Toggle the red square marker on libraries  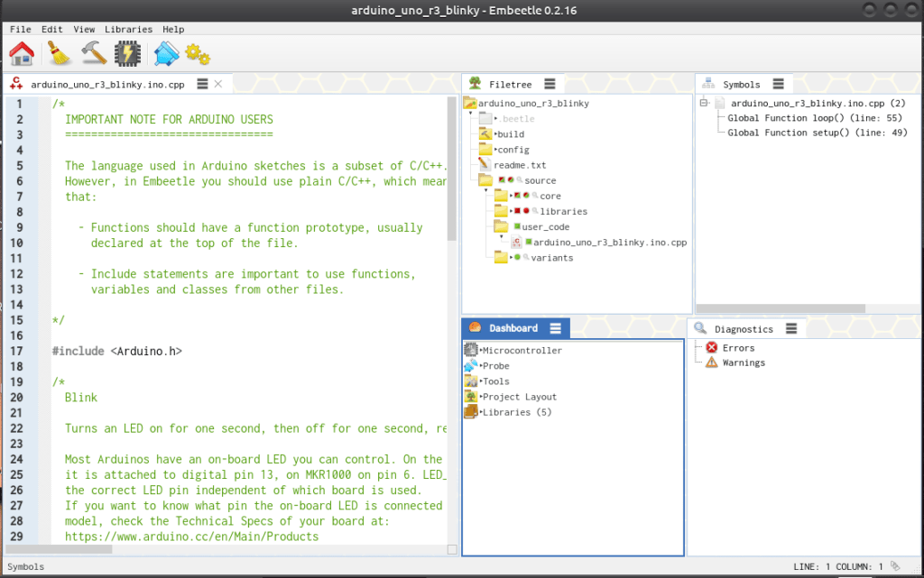[517, 211]
